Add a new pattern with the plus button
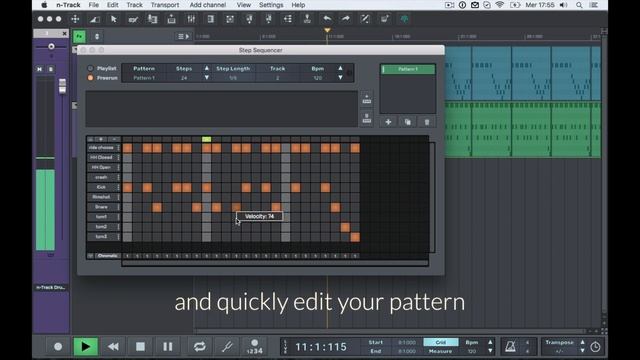Image resolution: width=640 pixels, height=360 pixels. [x=388, y=122]
